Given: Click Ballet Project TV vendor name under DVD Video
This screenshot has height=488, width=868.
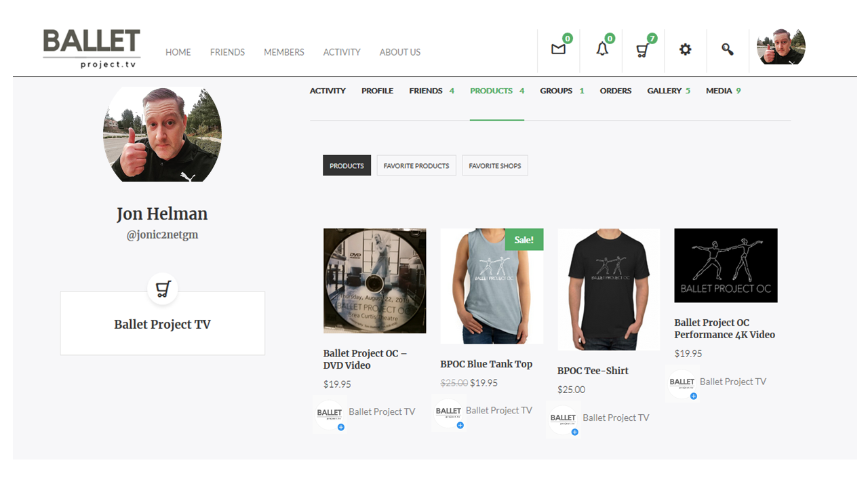Looking at the screenshot, I should [382, 411].
